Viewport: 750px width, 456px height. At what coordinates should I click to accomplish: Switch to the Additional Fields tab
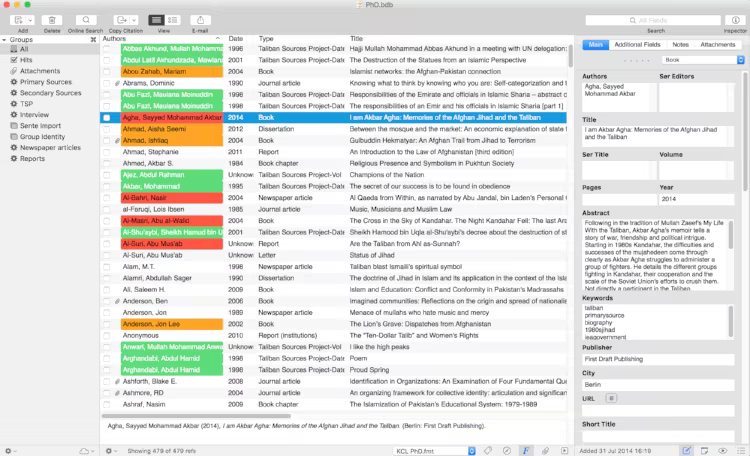click(635, 45)
